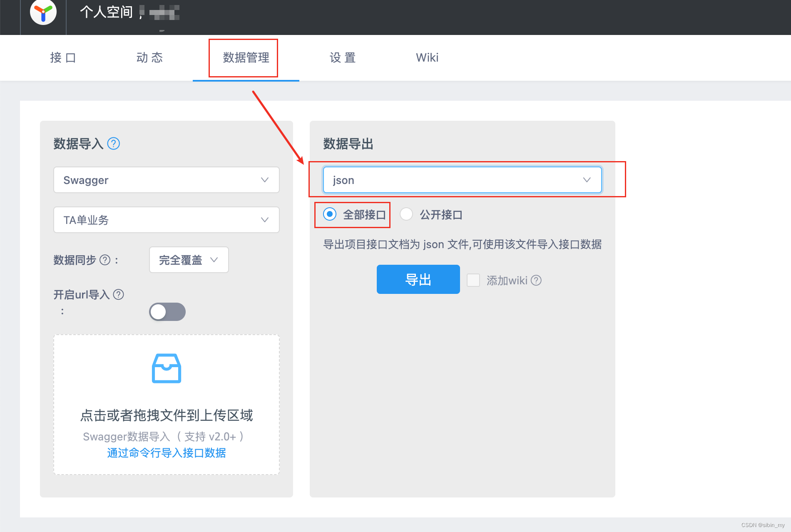The width and height of the screenshot is (791, 532).
Task: Click the YApi logo icon
Action: point(43,13)
